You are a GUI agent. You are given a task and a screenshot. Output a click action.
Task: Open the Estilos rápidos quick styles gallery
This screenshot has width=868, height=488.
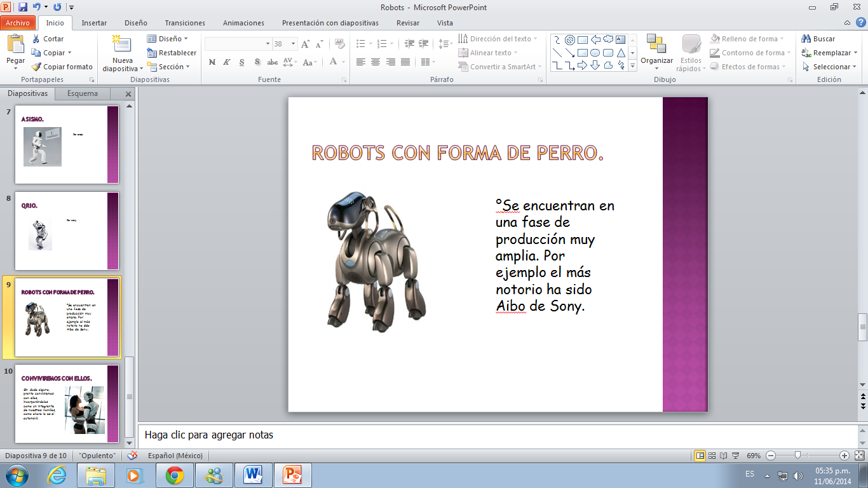(x=689, y=53)
